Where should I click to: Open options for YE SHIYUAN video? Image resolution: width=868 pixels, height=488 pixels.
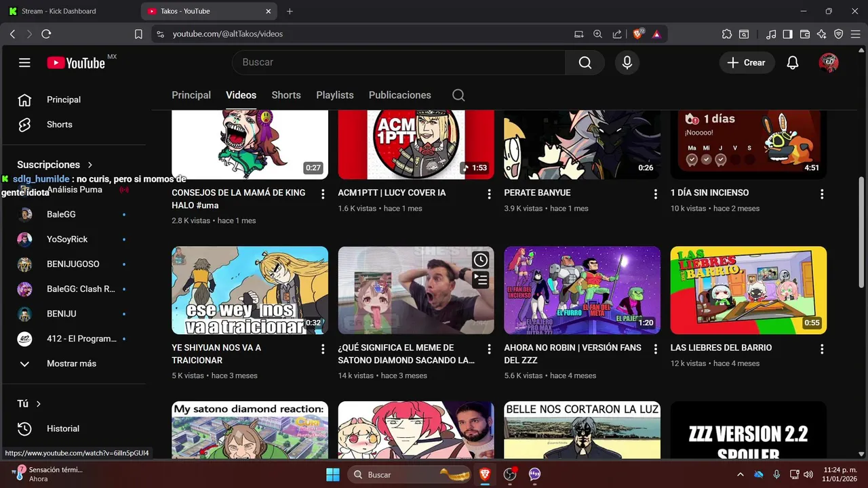coord(323,349)
